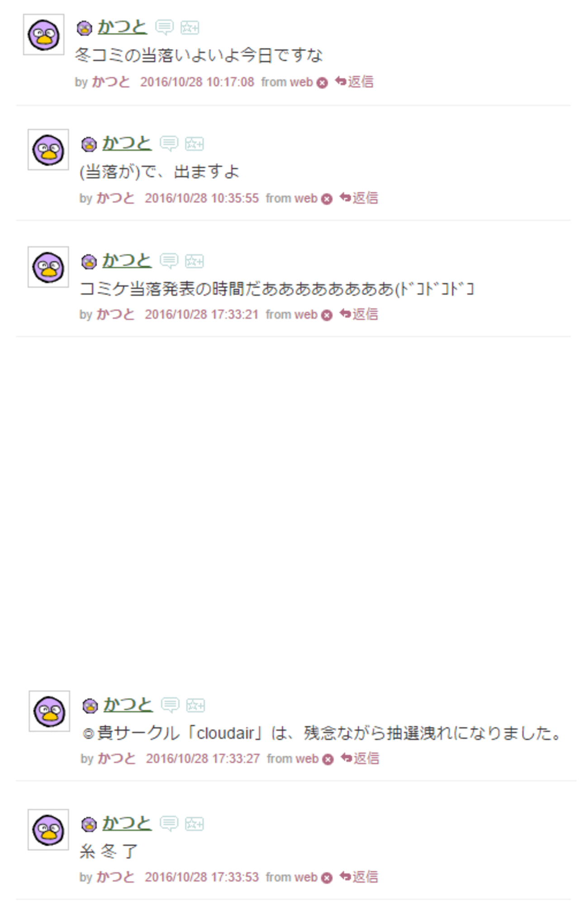Delete the 10:17:08 post via x icon
The height and width of the screenshot is (916, 588).
322,83
